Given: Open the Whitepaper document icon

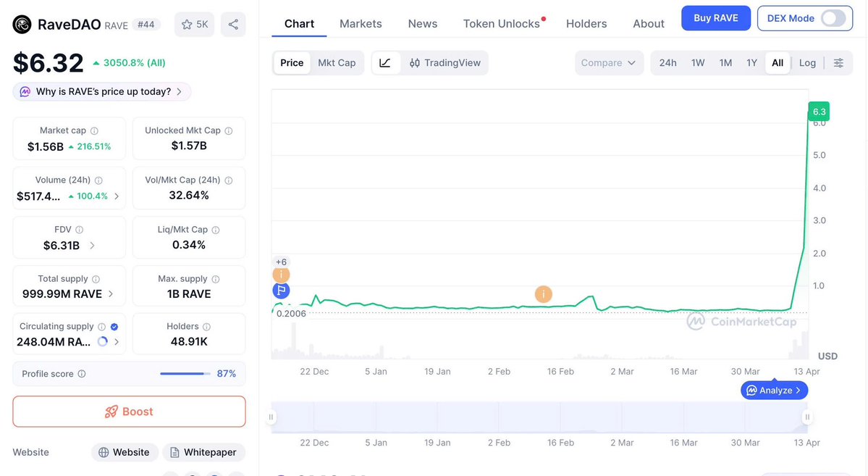Looking at the screenshot, I should tap(176, 451).
